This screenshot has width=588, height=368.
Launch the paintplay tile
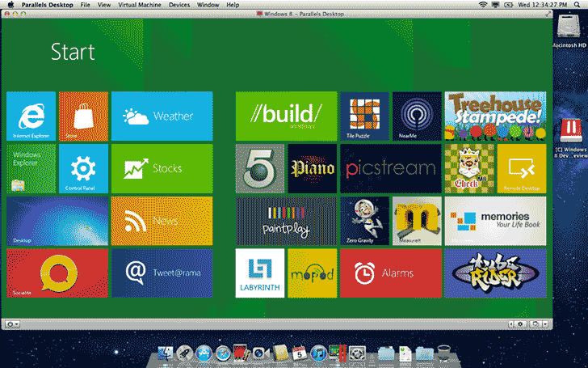tap(286, 221)
